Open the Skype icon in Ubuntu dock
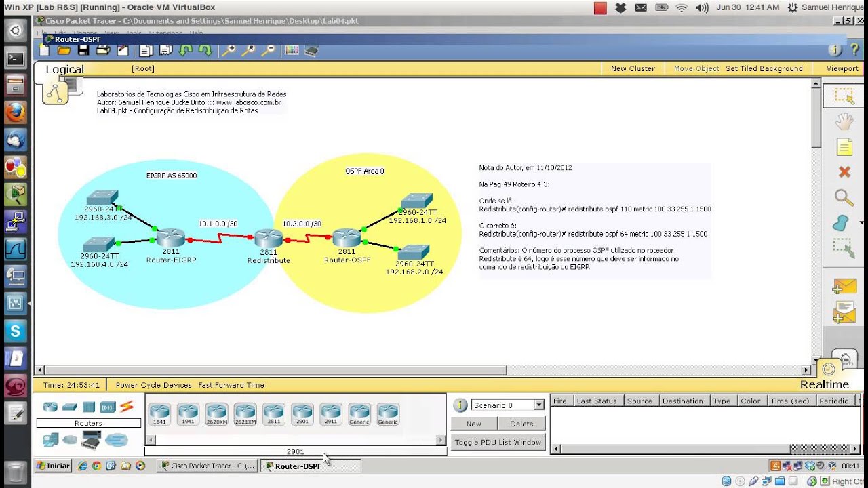This screenshot has height=488, width=868. pos(15,331)
